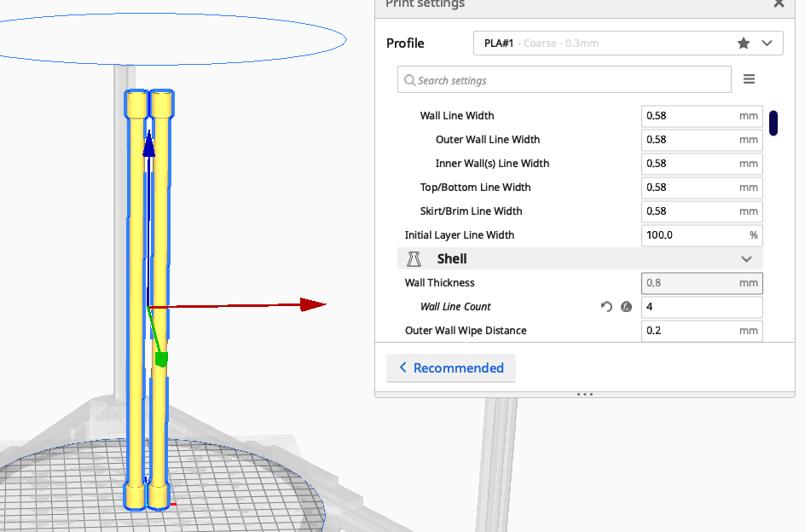The width and height of the screenshot is (805, 532).
Task: Edit the Inner Wall(s) Line Width value
Action: pyautogui.click(x=702, y=164)
